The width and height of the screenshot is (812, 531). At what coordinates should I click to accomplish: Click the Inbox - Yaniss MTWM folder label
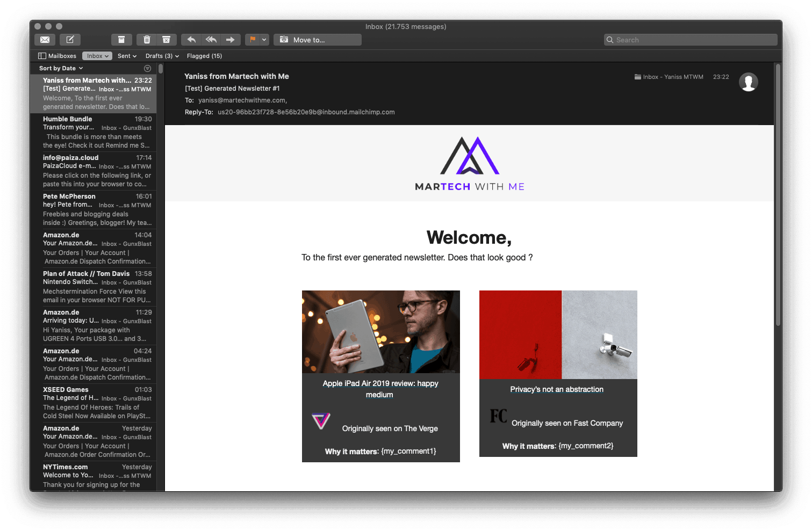coord(669,77)
